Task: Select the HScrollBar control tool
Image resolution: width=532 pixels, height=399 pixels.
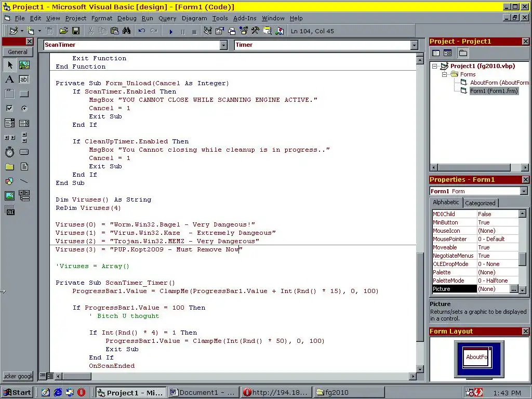Action: coord(9,137)
